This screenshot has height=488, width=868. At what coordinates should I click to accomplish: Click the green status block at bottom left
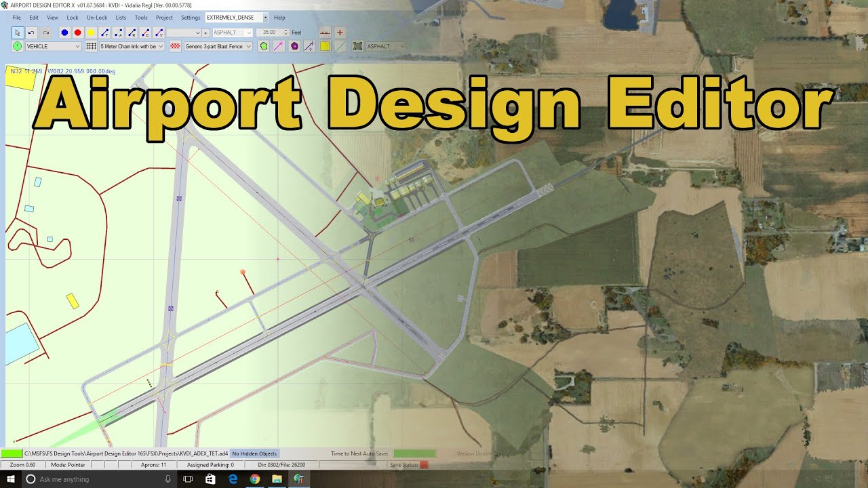[12, 453]
